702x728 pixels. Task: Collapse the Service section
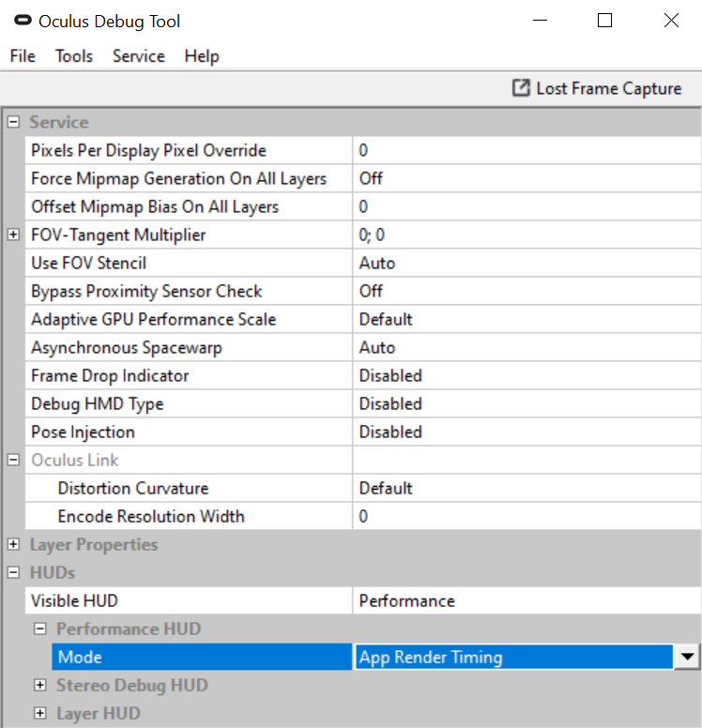[13, 123]
